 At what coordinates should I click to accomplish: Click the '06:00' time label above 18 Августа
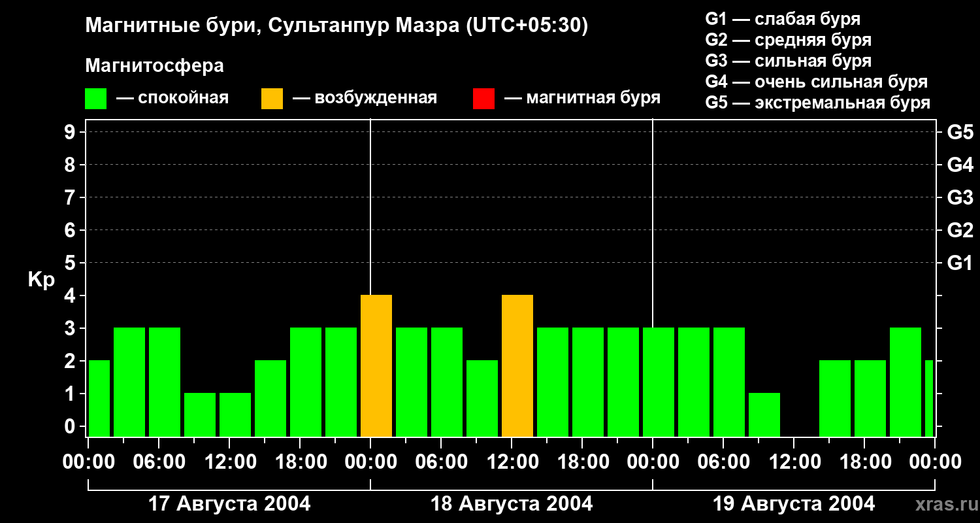click(441, 462)
